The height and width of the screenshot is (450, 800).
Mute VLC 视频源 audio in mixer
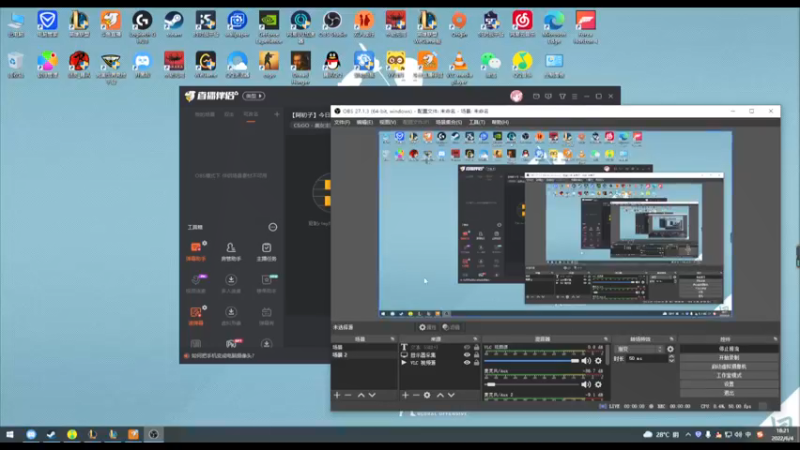586,361
